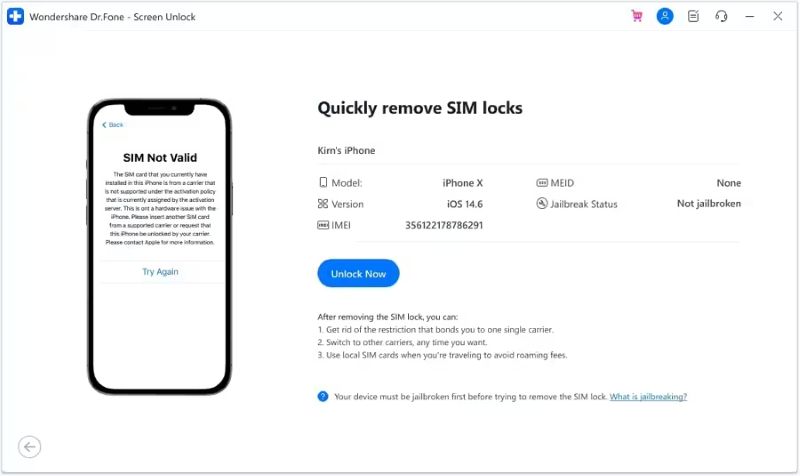
Task: Minimize the Dr.Fone window
Action: [x=749, y=16]
